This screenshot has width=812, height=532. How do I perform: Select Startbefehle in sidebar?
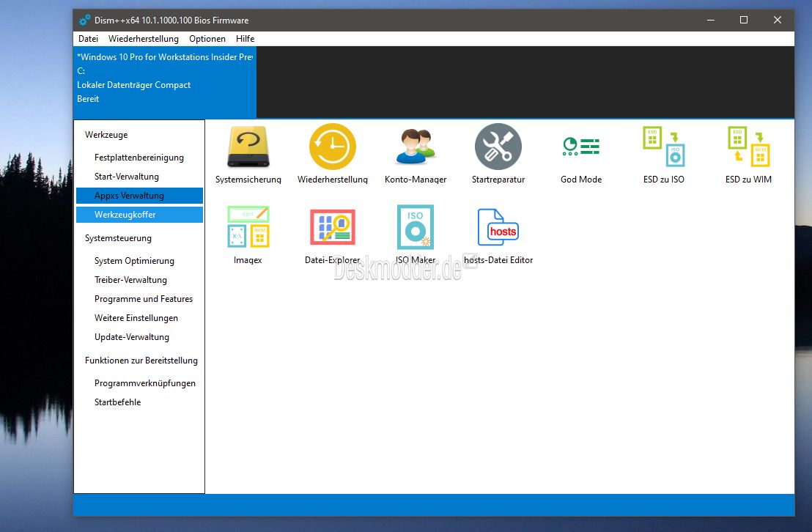coord(139,402)
